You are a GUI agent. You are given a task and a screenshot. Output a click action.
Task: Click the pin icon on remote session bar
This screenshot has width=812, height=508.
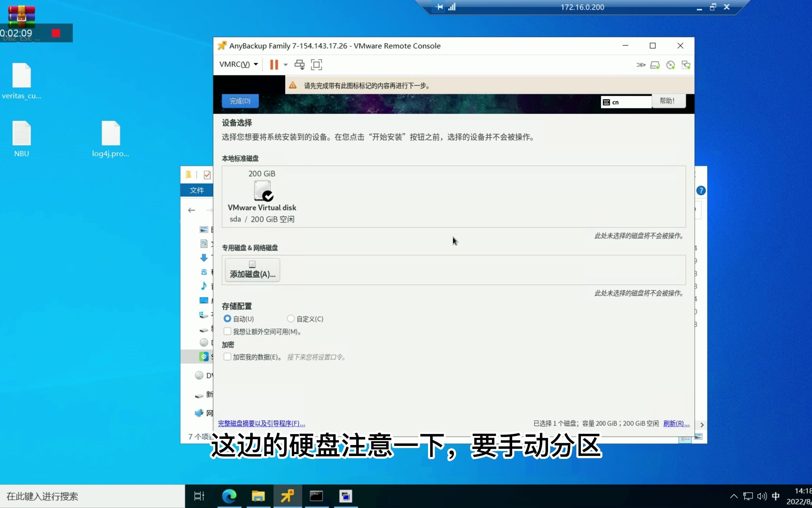point(439,7)
